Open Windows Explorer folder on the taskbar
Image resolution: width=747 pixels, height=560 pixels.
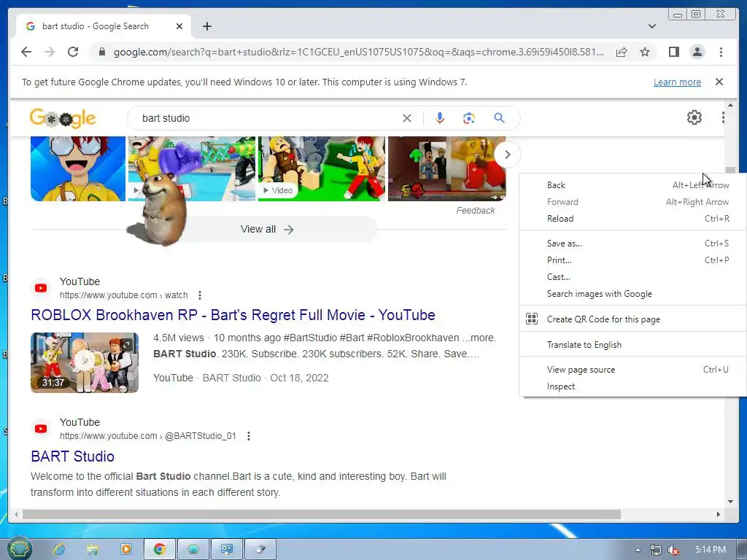coord(93,550)
